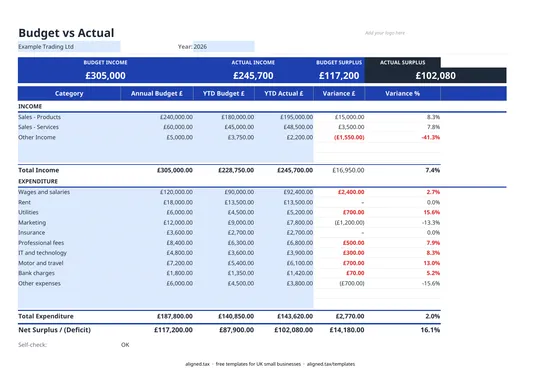
Task: Select the 'Variance %' column header
Action: tap(402, 93)
